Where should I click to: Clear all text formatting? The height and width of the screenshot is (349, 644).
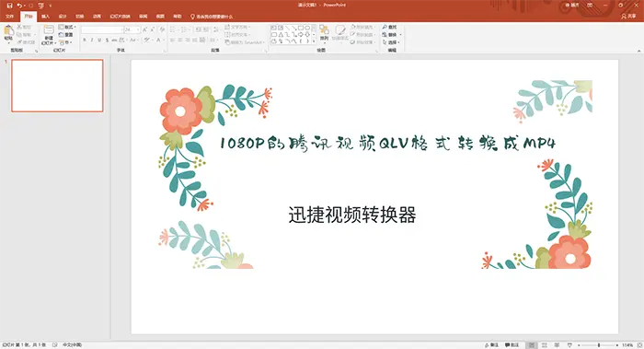162,29
